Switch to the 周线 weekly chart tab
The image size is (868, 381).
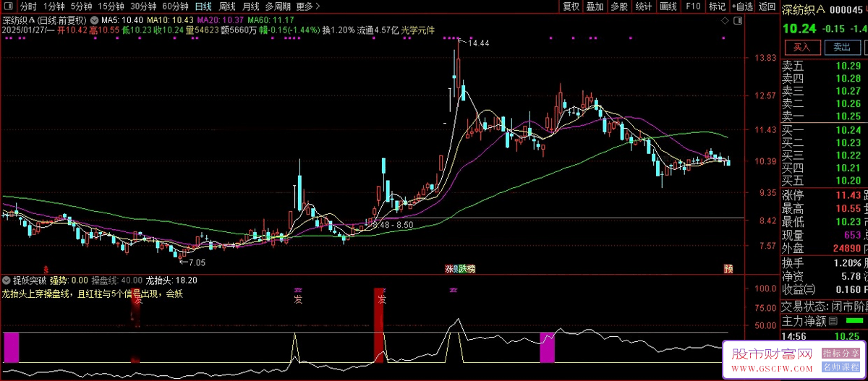click(x=226, y=7)
